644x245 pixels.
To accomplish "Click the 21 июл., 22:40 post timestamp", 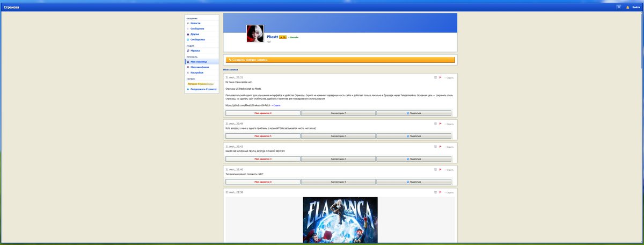I will coord(234,169).
